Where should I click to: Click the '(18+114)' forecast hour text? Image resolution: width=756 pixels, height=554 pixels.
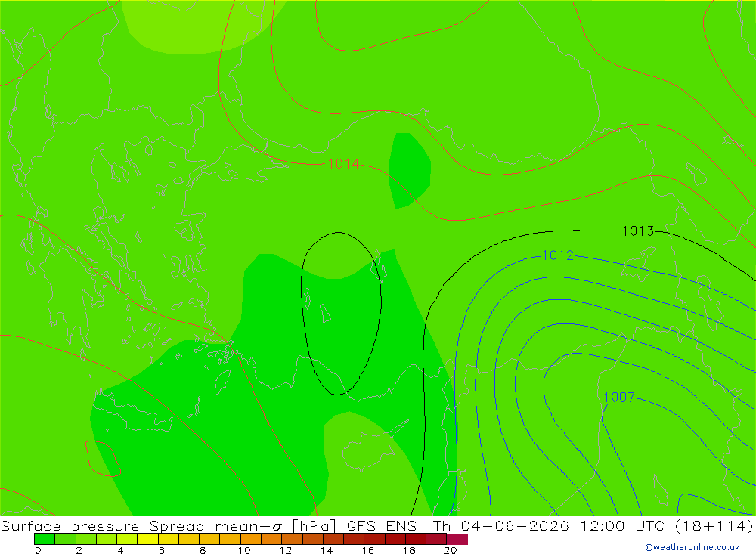(x=714, y=525)
